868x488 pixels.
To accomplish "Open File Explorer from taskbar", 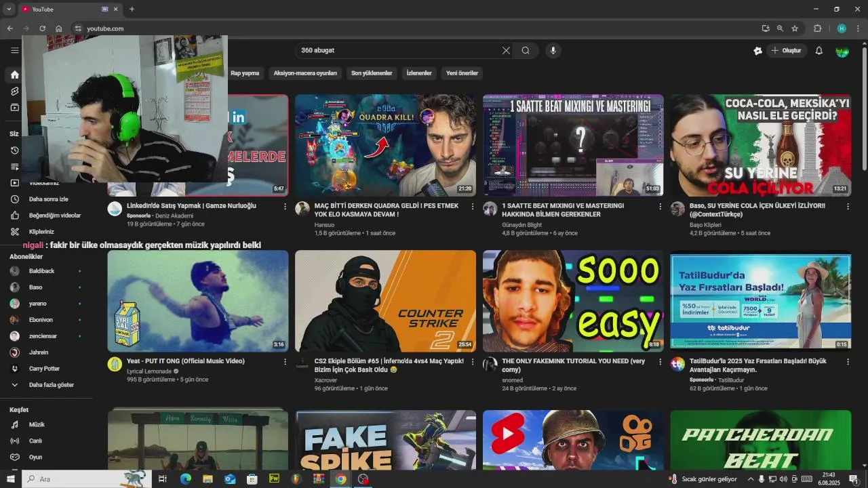I will coord(208,479).
